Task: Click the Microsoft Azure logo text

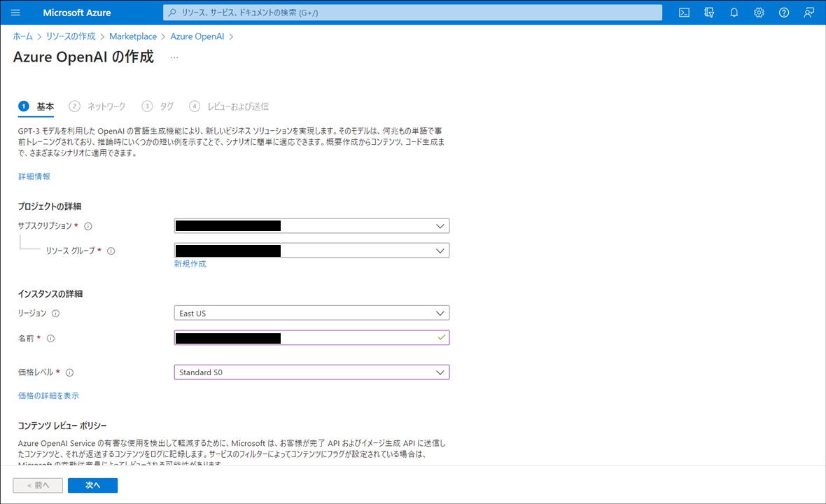Action: [x=77, y=13]
